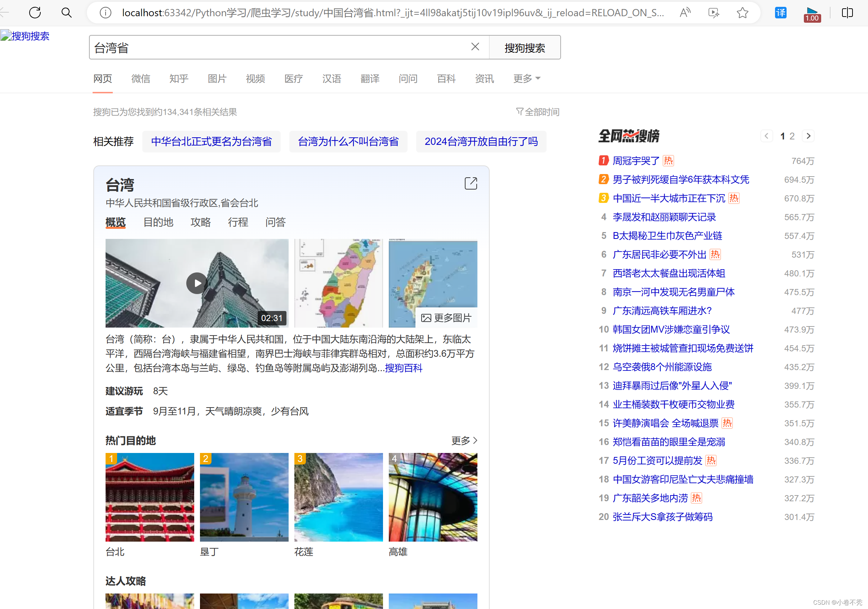
Task: Add page to favorites with star icon
Action: (x=743, y=13)
